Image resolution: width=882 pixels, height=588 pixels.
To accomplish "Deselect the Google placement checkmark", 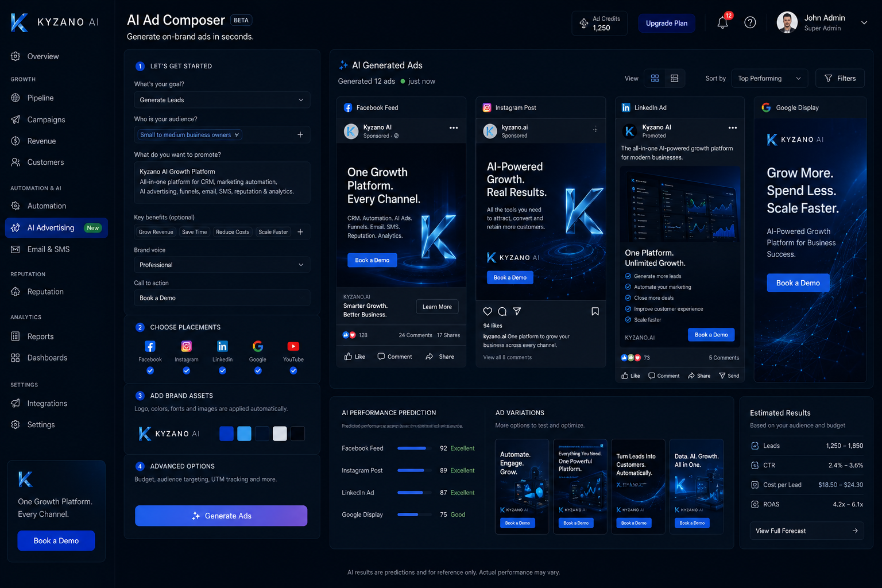I will 258,371.
